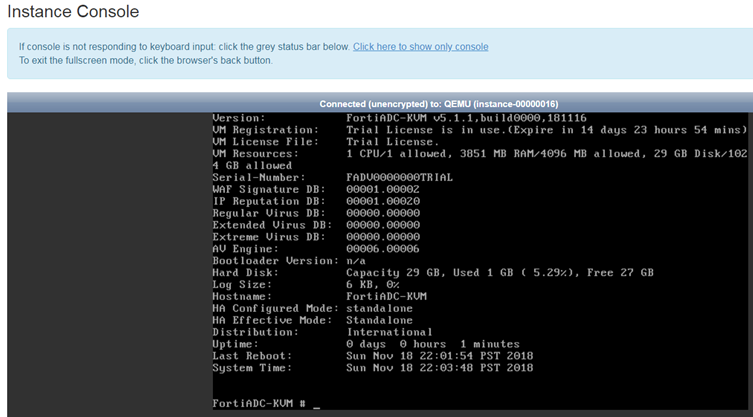
Task: Click the 'Instance Console' page heading
Action: (x=73, y=12)
